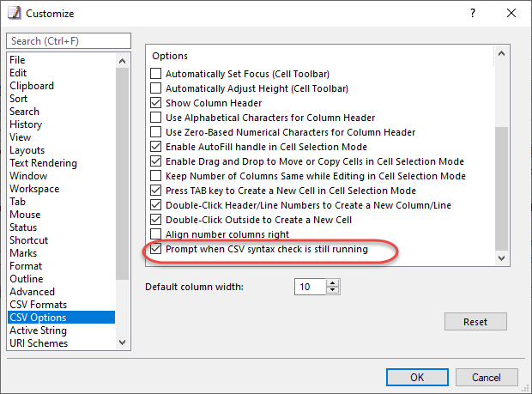The width and height of the screenshot is (532, 394).
Task: Open the Text Rendering category
Action: pyautogui.click(x=43, y=163)
